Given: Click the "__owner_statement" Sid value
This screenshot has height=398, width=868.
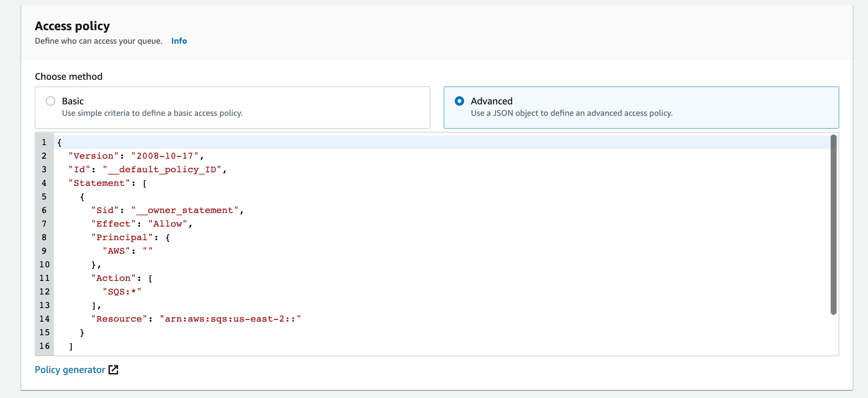Looking at the screenshot, I should [185, 210].
